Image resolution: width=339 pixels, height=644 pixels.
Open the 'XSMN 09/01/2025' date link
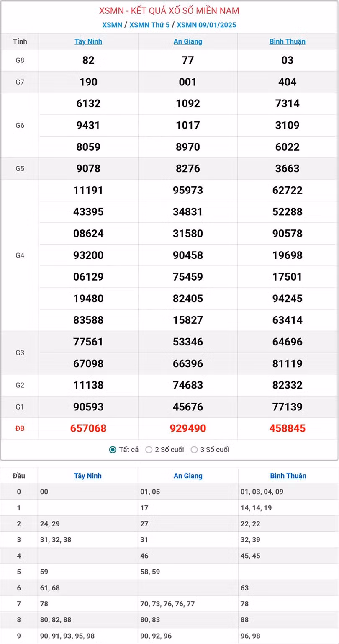tap(206, 25)
